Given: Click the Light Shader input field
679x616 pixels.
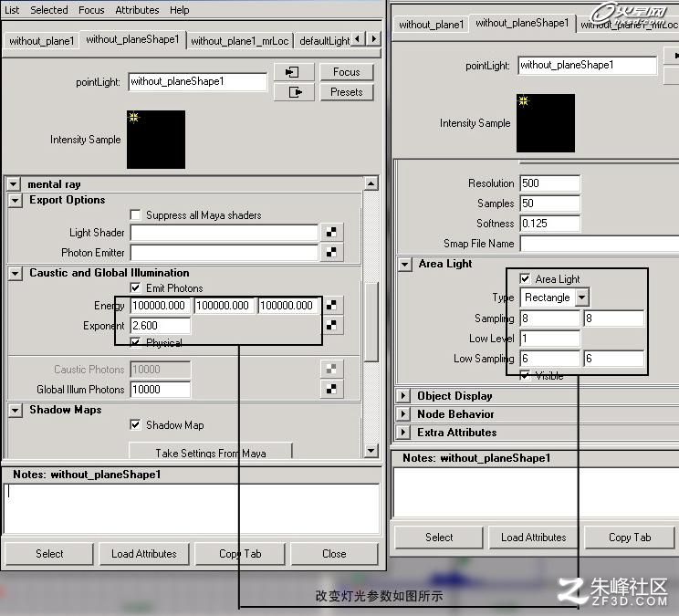Looking at the screenshot, I should tap(224, 233).
